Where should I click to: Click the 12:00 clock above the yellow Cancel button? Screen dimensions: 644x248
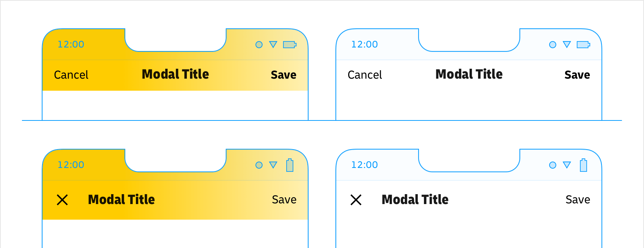tap(71, 44)
